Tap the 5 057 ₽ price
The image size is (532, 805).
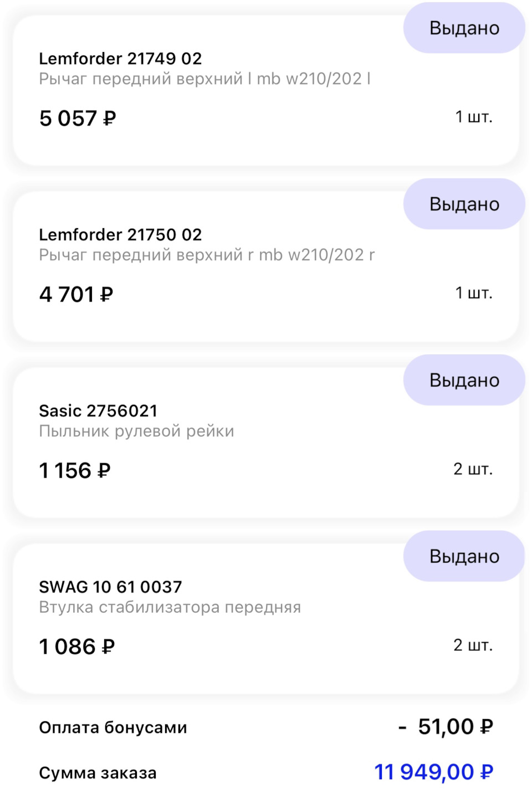point(78,119)
